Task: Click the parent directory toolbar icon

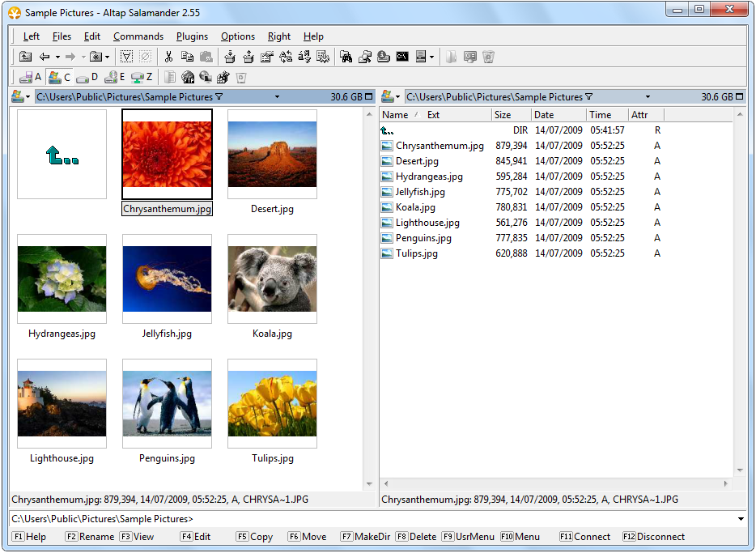Action: click(x=25, y=57)
